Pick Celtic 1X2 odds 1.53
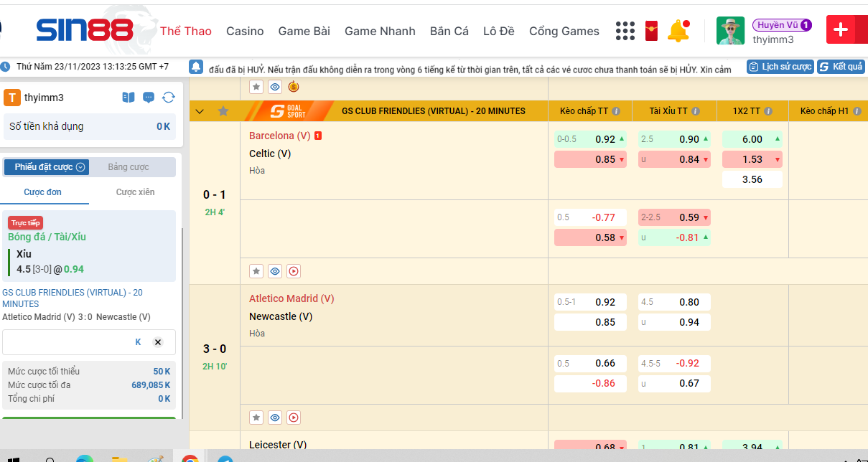Viewport: 868px width, 462px height. click(752, 159)
